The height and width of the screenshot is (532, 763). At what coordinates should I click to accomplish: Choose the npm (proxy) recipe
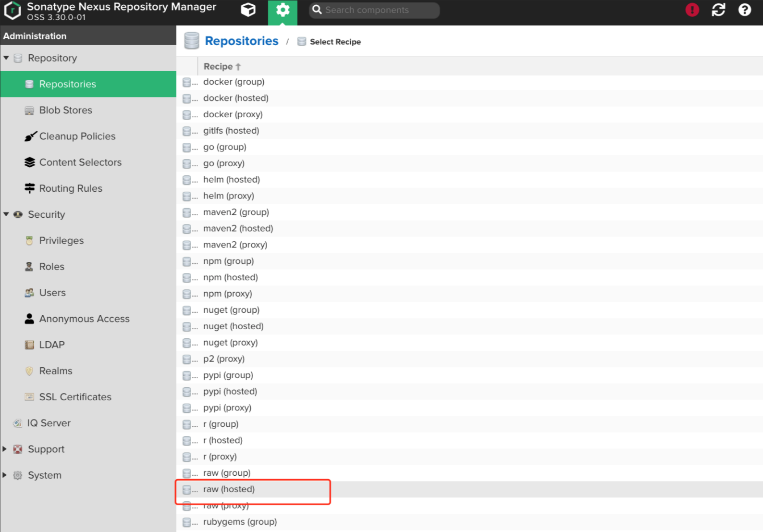[x=469, y=294]
